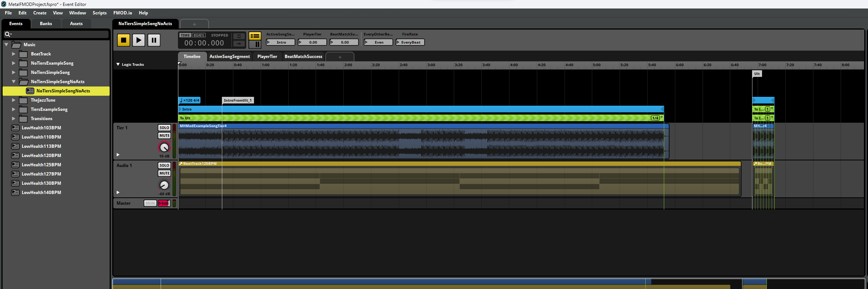The width and height of the screenshot is (868, 289).
Task: Switch the time display to TIME mode
Action: tap(185, 35)
